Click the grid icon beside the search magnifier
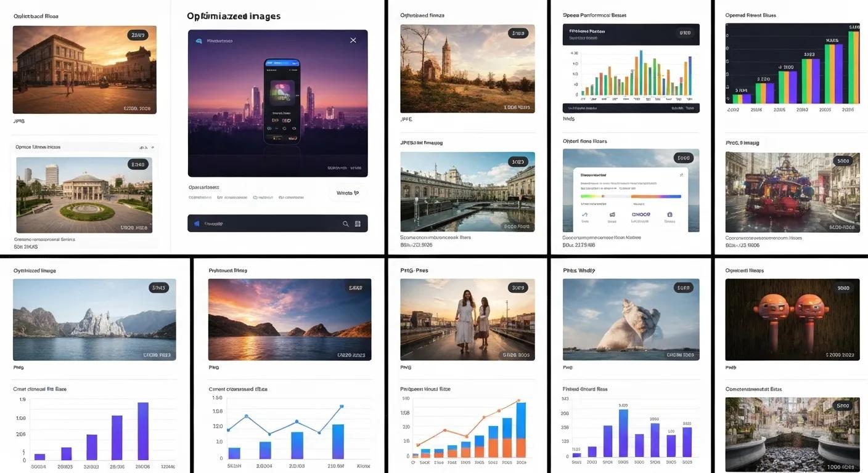The image size is (868, 473). coord(357,224)
